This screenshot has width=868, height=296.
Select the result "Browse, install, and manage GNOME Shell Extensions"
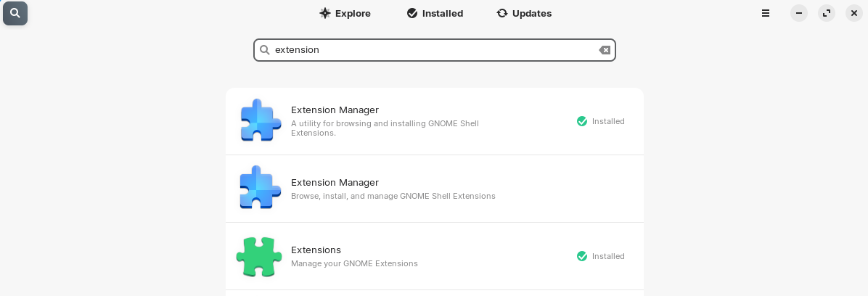click(x=435, y=189)
